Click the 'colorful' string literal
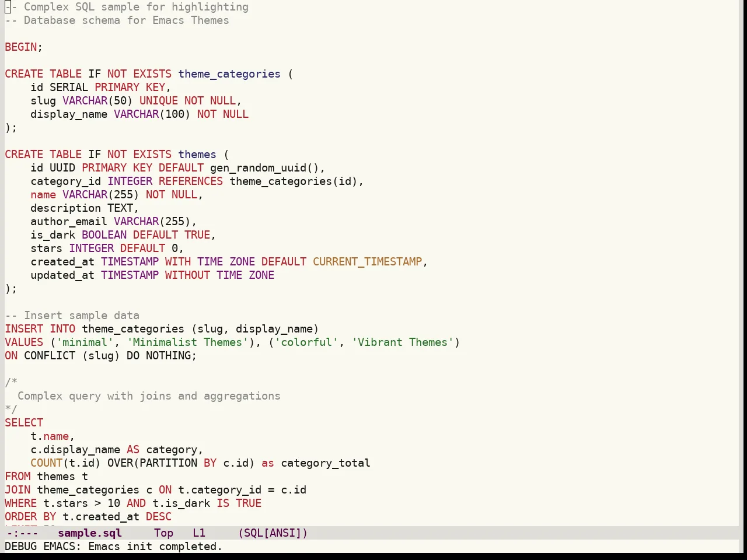 306,342
